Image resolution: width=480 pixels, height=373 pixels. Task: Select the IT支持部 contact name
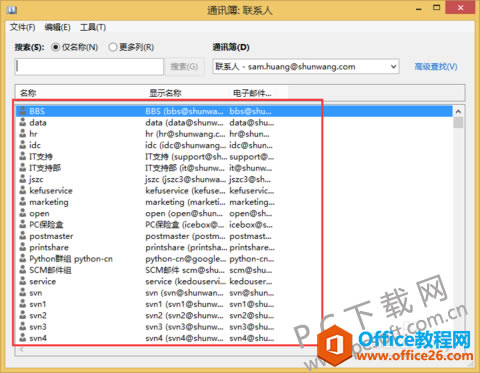coord(45,168)
